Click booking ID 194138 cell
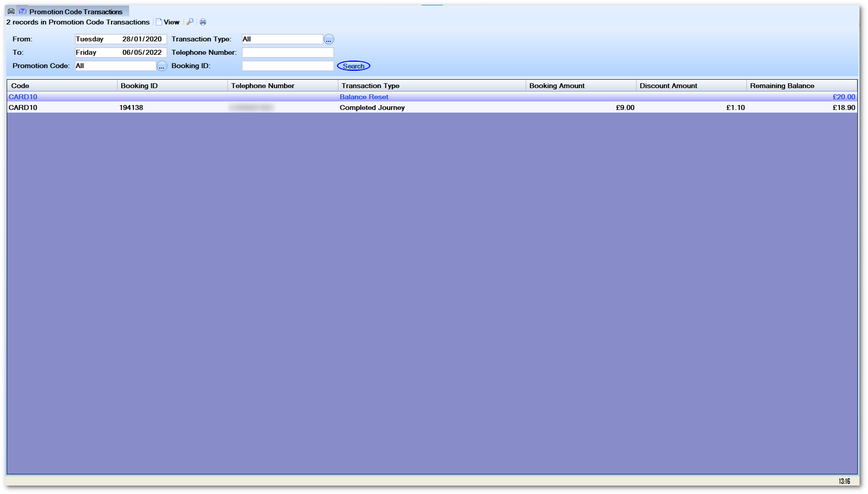868x494 pixels. 131,108
